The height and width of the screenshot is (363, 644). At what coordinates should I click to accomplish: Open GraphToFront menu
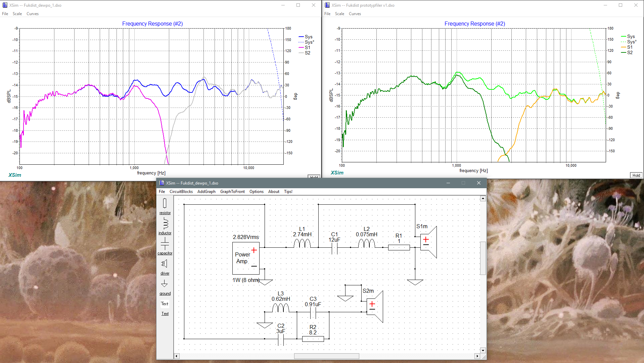[x=232, y=192]
